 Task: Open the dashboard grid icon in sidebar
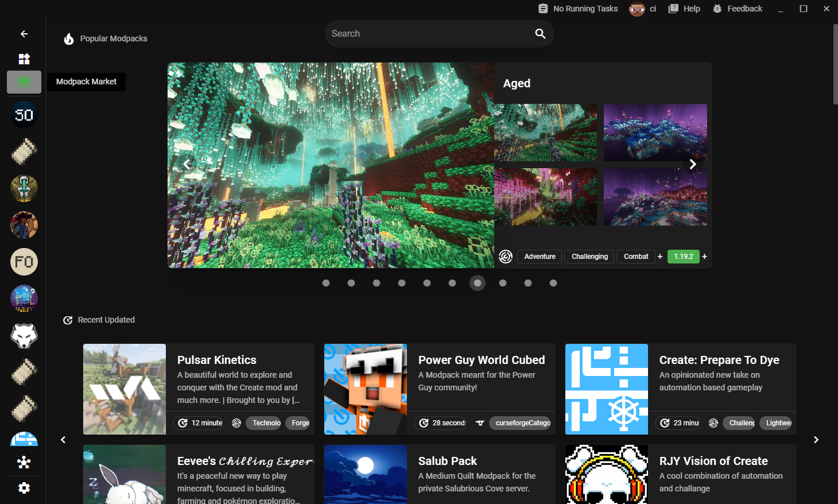click(x=24, y=59)
